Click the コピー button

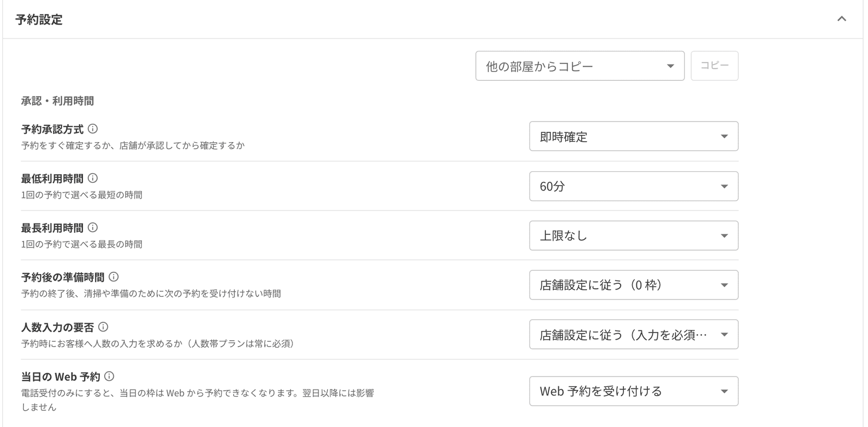[714, 66]
